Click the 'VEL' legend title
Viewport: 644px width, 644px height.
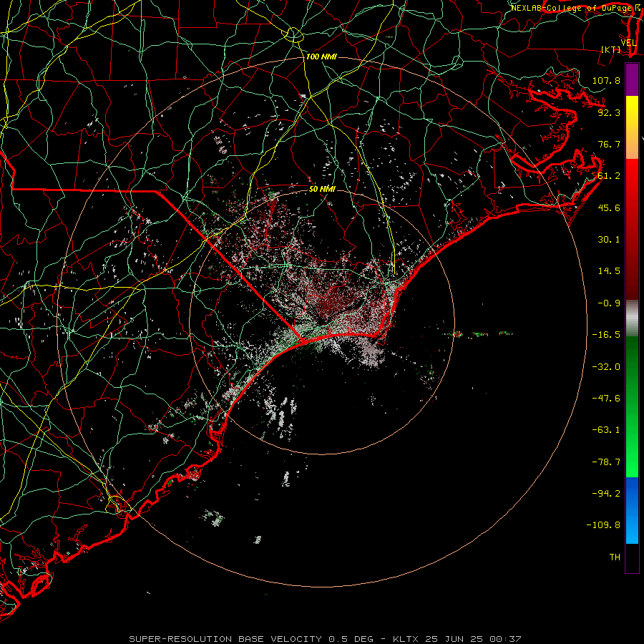[x=628, y=43]
